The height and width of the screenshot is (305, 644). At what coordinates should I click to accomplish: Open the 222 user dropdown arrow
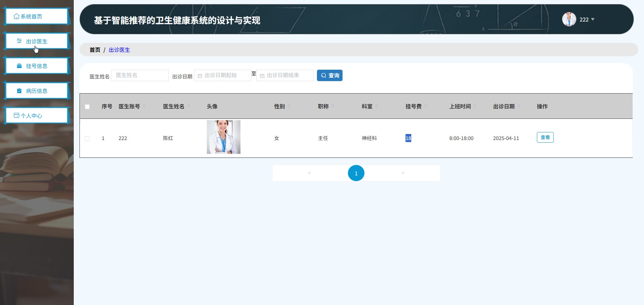coord(593,20)
